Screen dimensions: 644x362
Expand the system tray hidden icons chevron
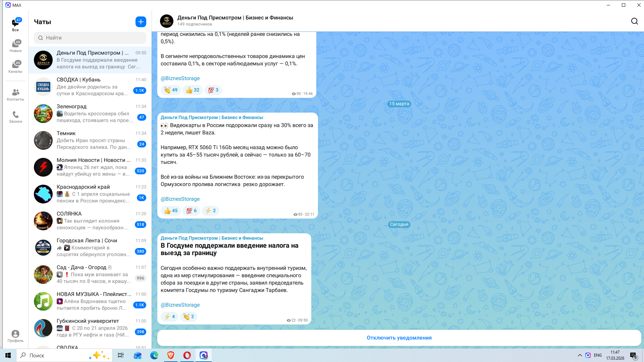point(580,355)
